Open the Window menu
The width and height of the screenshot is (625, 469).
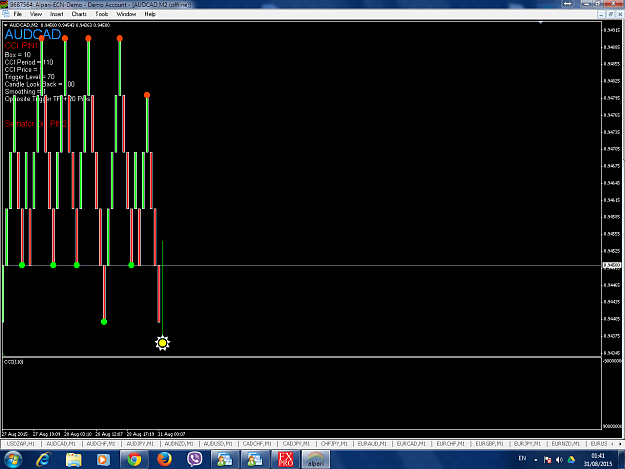coord(126,14)
